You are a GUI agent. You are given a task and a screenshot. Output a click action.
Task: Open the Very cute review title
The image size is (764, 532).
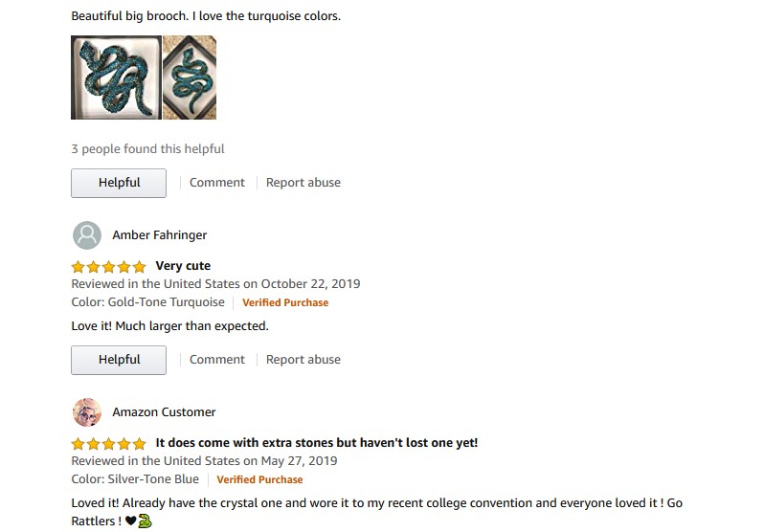[183, 266]
